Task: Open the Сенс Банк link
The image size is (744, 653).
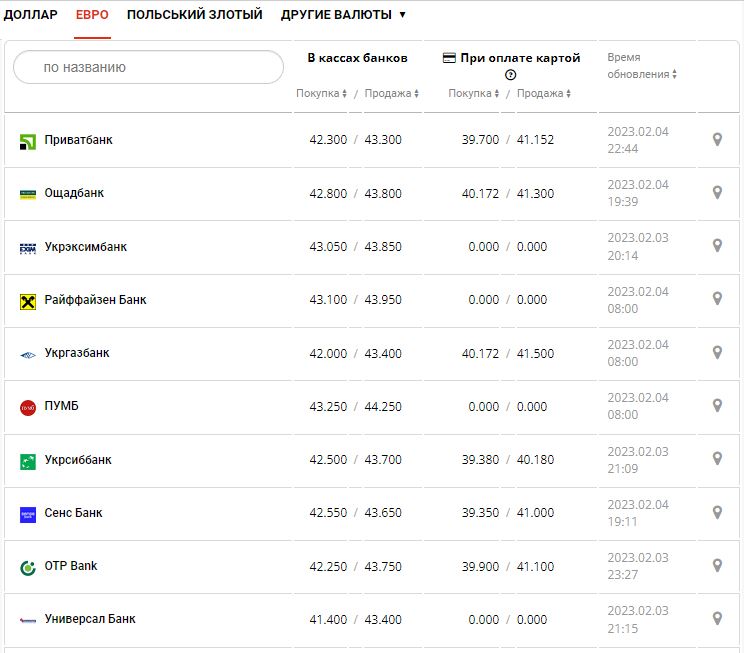Action: tap(73, 513)
